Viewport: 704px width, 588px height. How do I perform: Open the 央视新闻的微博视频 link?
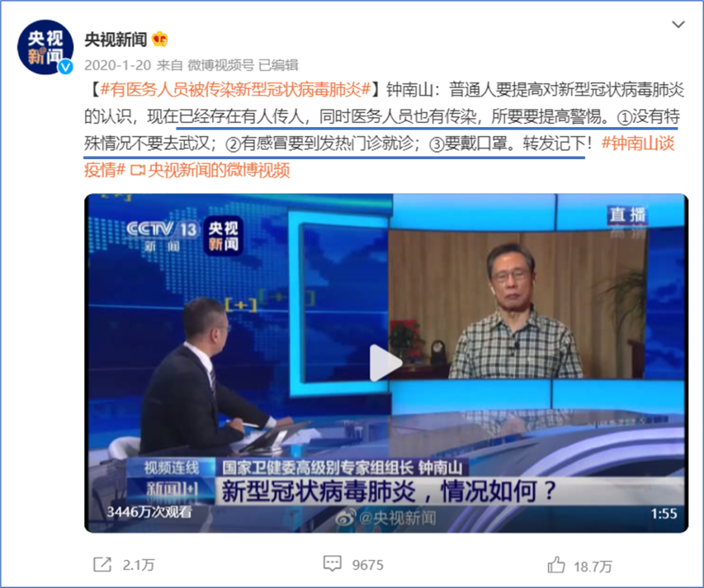pyautogui.click(x=218, y=171)
